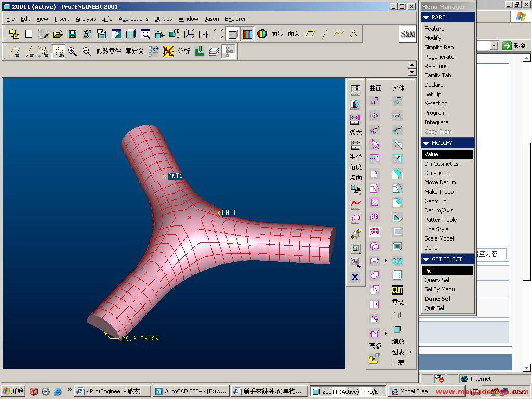Click the zoom in magnifier icon
532x399 pixels.
(72, 51)
